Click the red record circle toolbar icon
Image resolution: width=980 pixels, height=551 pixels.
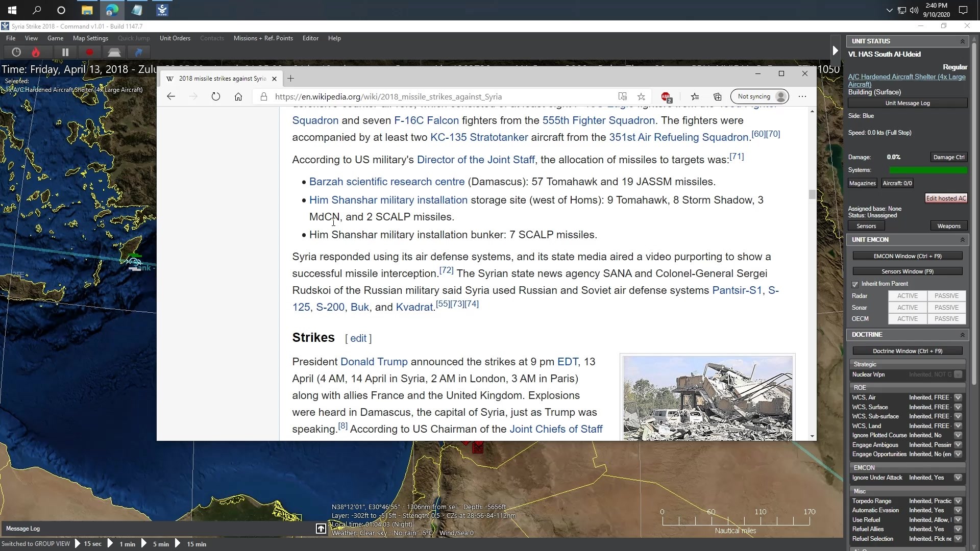[89, 52]
